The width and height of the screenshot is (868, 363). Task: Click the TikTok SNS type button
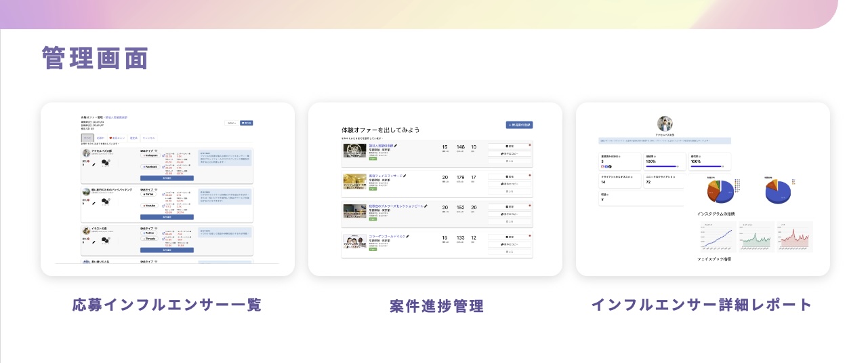tap(149, 194)
